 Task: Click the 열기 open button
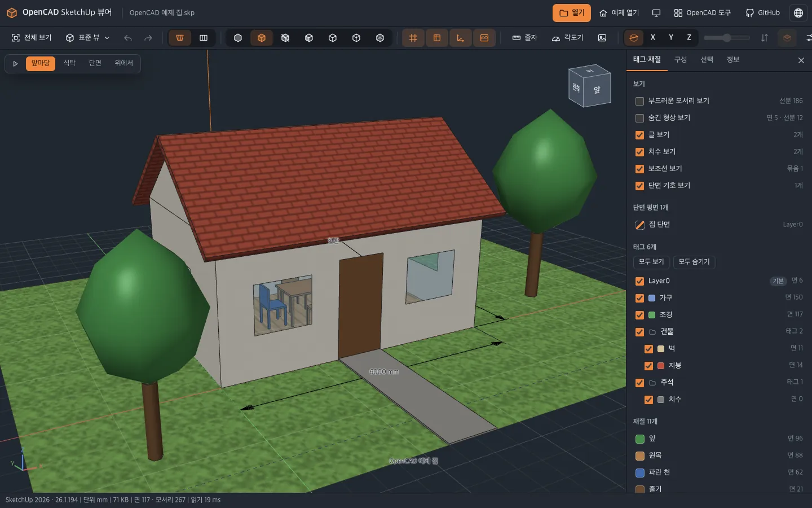tap(572, 13)
